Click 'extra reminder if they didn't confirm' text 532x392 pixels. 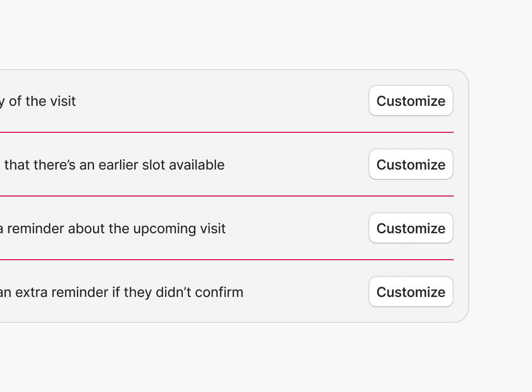click(129, 293)
